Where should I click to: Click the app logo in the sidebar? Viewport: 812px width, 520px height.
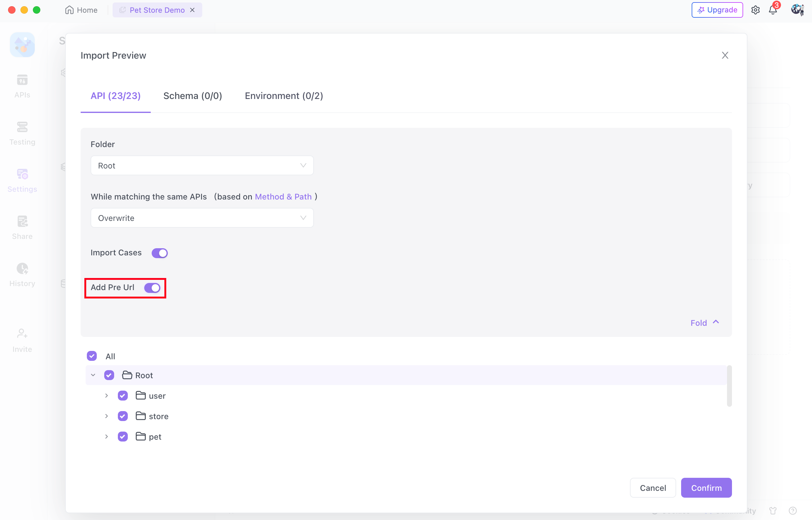[22, 45]
